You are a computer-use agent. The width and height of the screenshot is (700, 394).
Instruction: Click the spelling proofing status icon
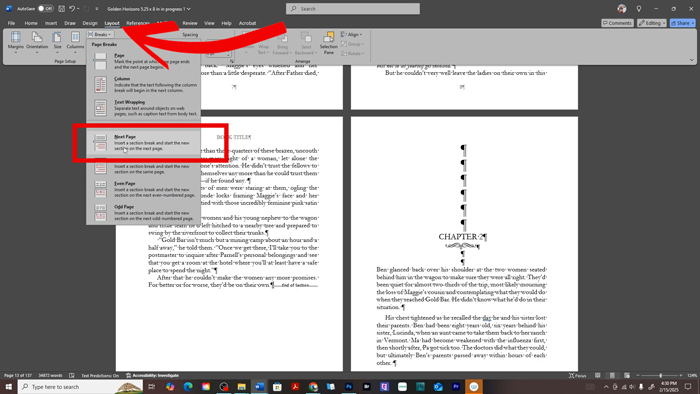tap(72, 376)
